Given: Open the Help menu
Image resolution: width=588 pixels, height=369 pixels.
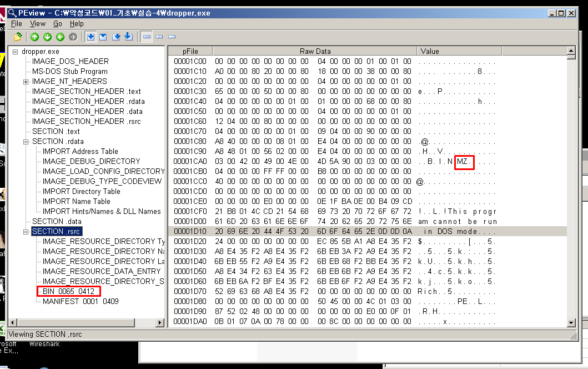Looking at the screenshot, I should point(77,24).
